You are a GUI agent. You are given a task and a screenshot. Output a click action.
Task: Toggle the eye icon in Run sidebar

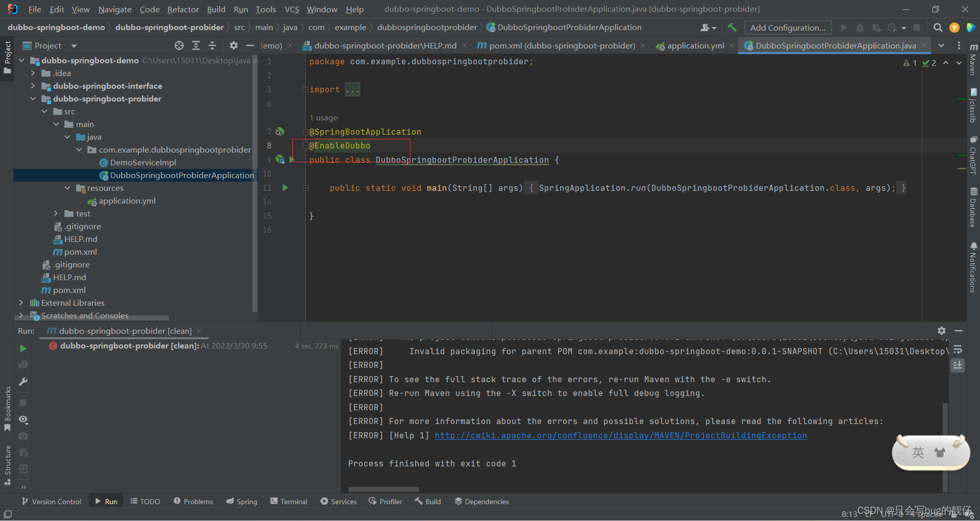point(23,419)
